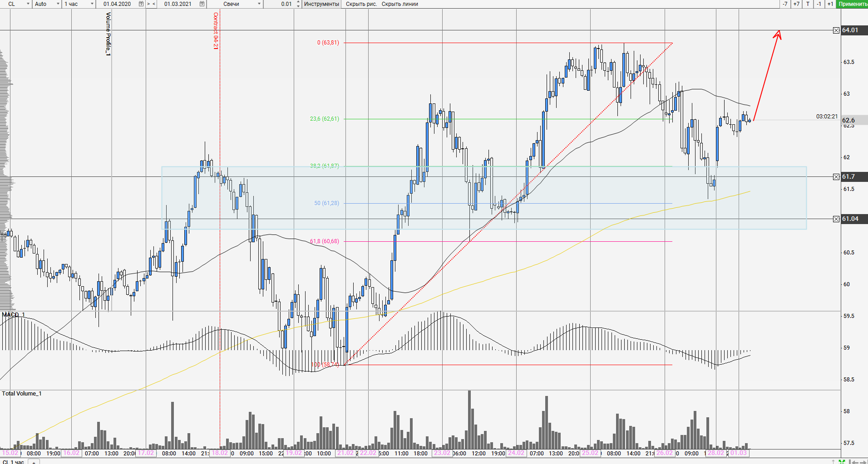The image size is (868, 464).
Task: Open calendar for start date 01.04.2020
Action: pos(141,4)
